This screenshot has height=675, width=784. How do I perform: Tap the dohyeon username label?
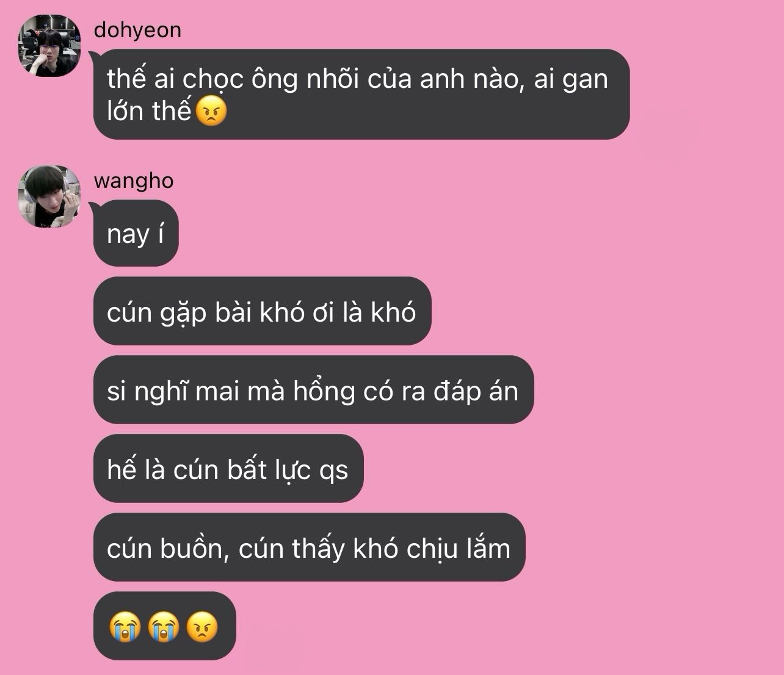[x=137, y=31]
